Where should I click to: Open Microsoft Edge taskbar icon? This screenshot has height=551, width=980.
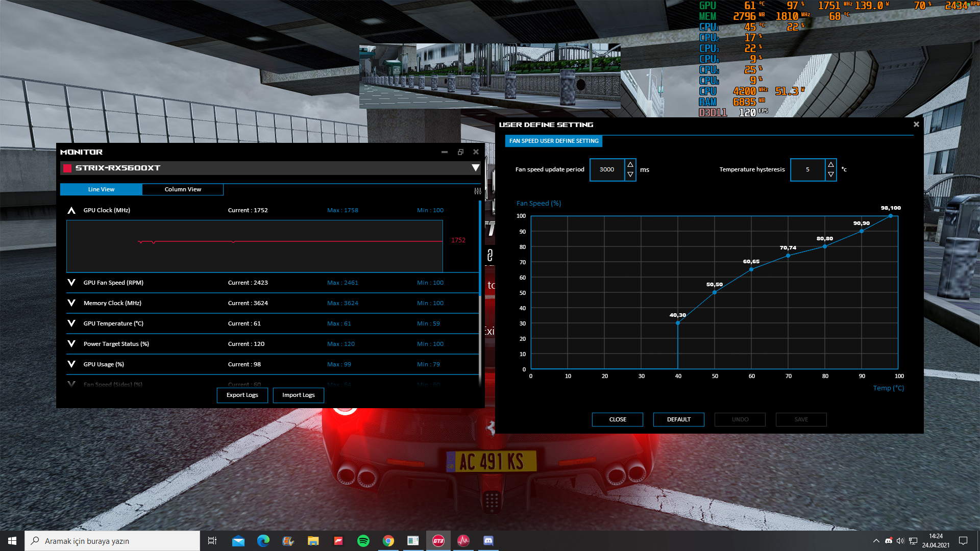(x=263, y=541)
